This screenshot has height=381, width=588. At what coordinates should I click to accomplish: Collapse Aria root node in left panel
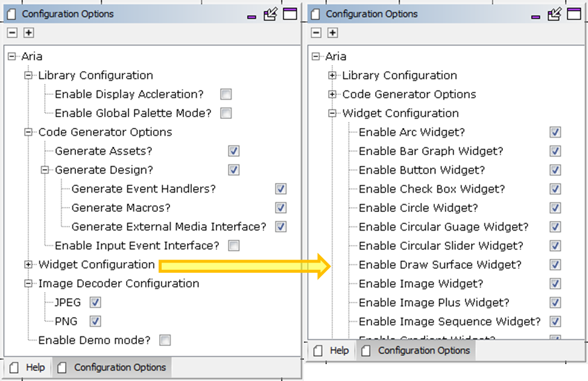(x=12, y=57)
